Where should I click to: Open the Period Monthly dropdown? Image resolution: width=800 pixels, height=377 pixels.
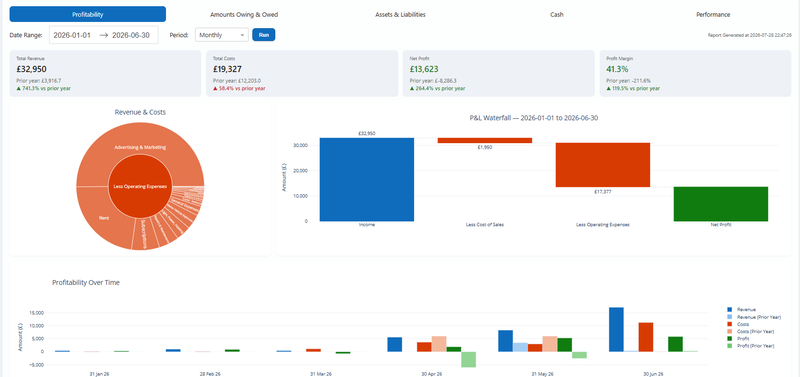(221, 35)
